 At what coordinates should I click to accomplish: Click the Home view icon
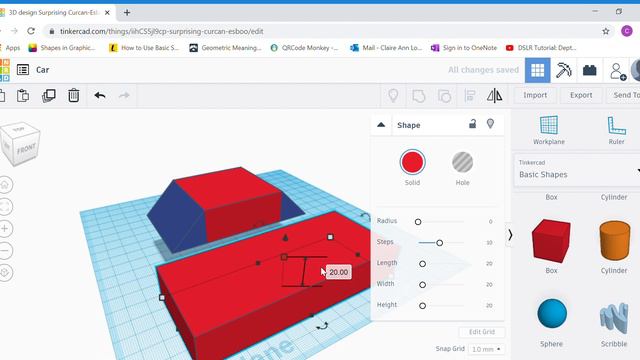5,184
